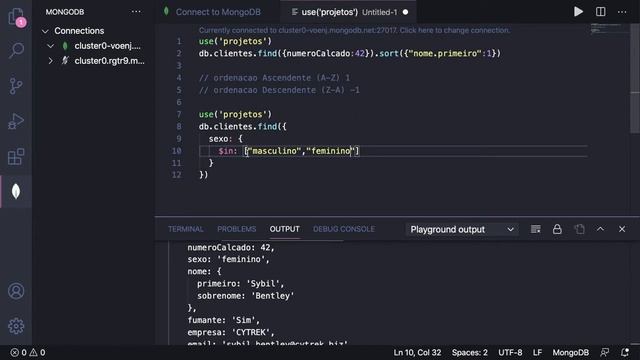Click the comment ordenacao Ascendente line

(x=274, y=78)
